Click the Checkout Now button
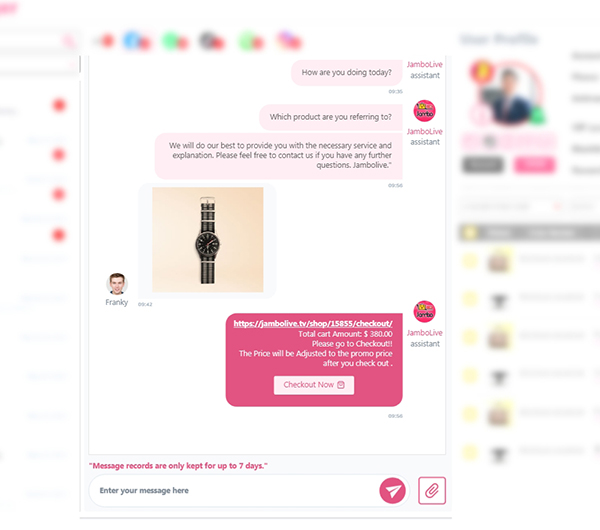Screen dimensions: 600x530 pos(314,385)
